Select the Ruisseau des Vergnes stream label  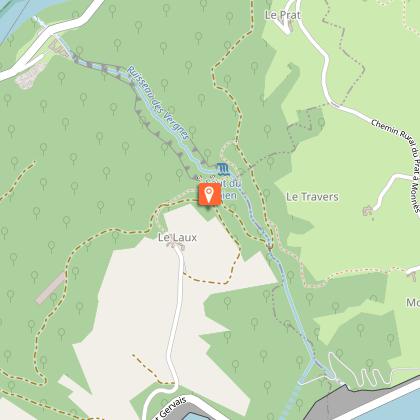click(x=159, y=103)
